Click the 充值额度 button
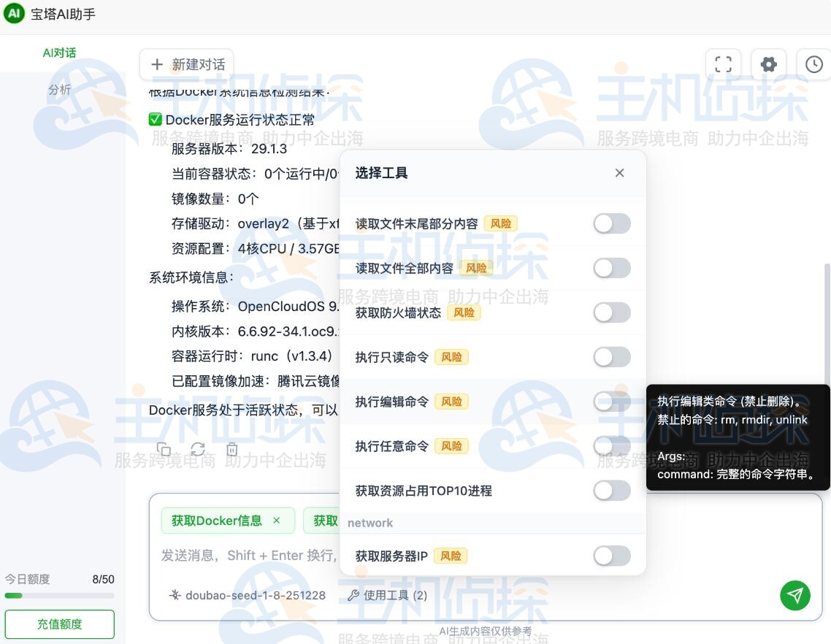Screen dimensions: 831x644 click(x=59, y=624)
